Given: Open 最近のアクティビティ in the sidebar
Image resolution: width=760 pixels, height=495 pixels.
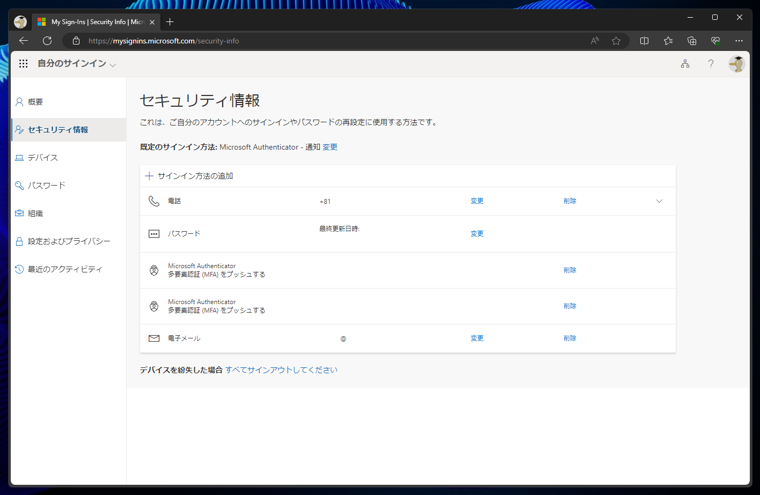Looking at the screenshot, I should point(68,269).
